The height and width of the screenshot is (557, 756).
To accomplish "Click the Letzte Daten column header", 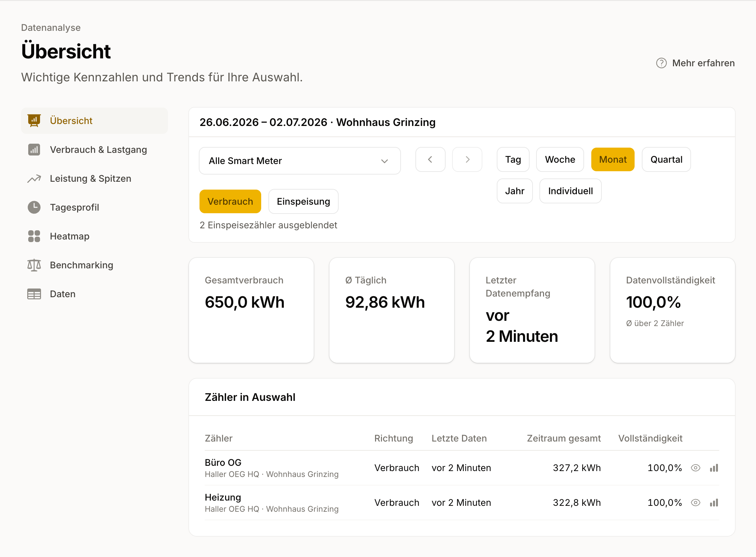I will click(459, 438).
